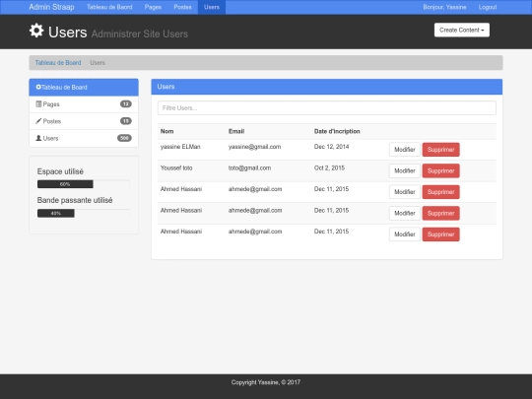Open Postes item in sidebar list

click(x=84, y=121)
